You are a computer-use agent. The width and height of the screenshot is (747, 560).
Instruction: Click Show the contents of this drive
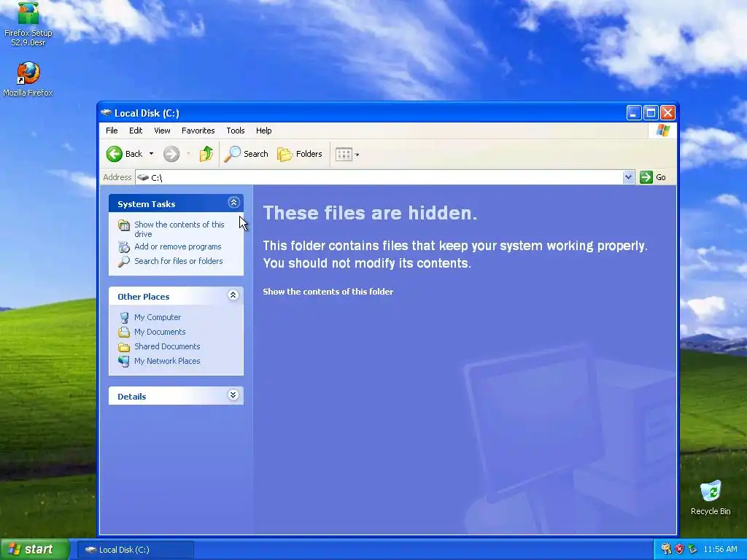coord(179,229)
